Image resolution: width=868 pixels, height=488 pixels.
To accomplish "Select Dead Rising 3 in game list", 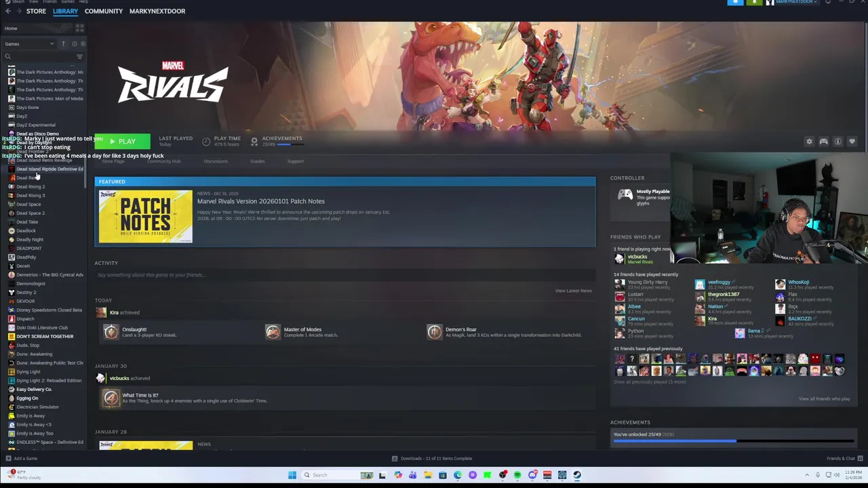I will click(x=31, y=195).
